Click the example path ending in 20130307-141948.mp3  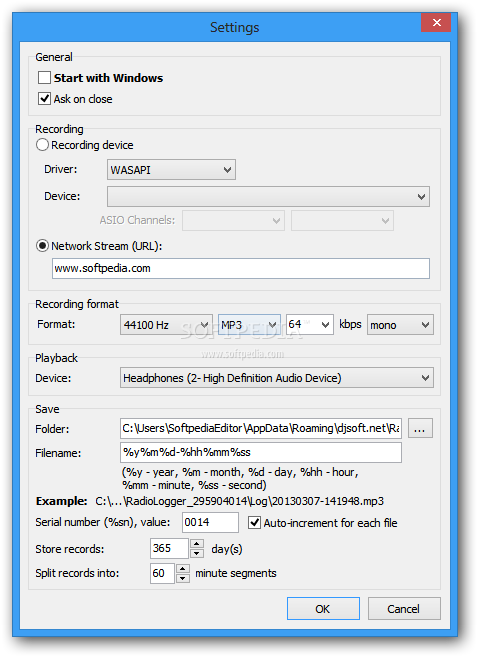coord(239,501)
